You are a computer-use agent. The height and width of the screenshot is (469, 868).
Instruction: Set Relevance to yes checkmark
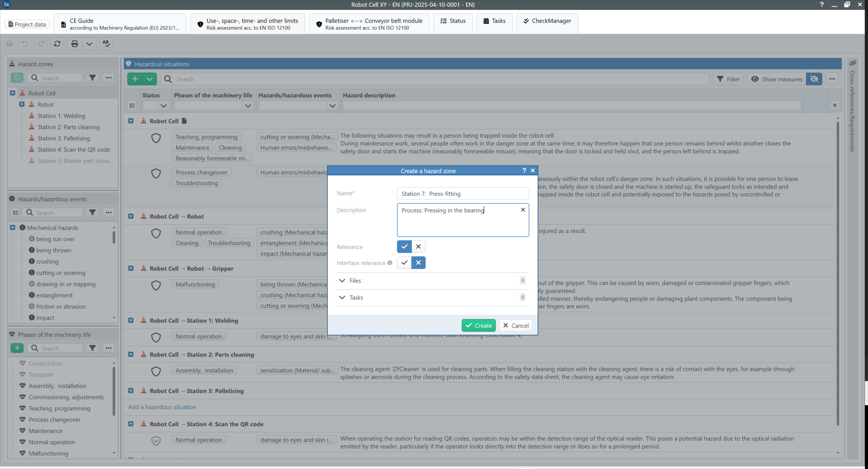404,246
